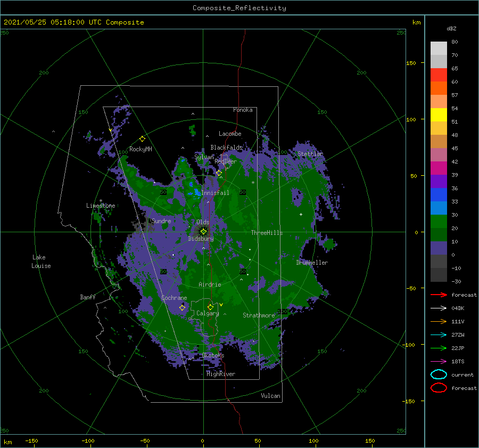Viewport: 479px width, 448px height.
Task: Click the Cochrane town label
Action: (174, 298)
